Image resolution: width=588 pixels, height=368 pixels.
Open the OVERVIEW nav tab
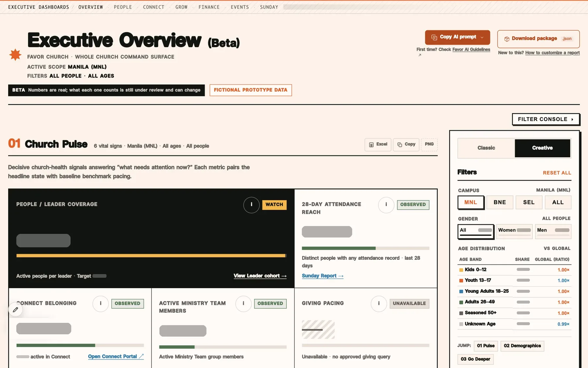pos(90,7)
